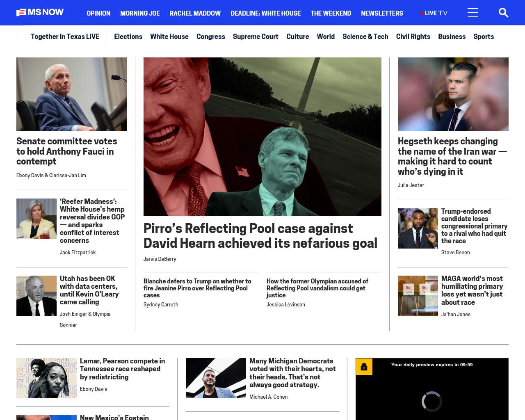
Task: Open Jack Fitzpatrick author page
Action: coord(78,252)
